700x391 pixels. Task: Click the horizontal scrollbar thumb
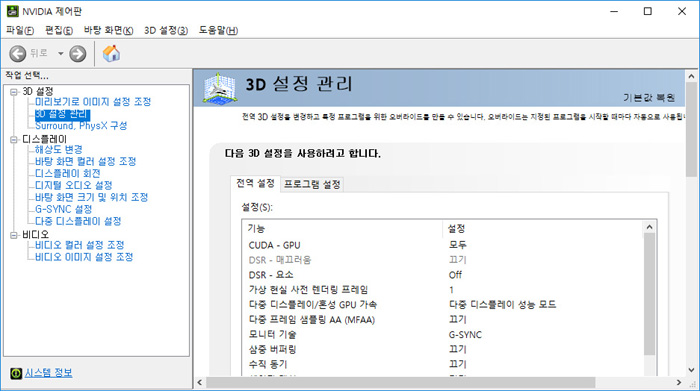400,383
